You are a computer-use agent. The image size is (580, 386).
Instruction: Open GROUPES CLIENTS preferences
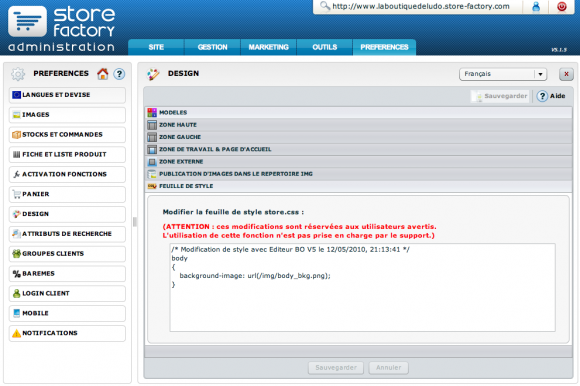click(x=67, y=254)
